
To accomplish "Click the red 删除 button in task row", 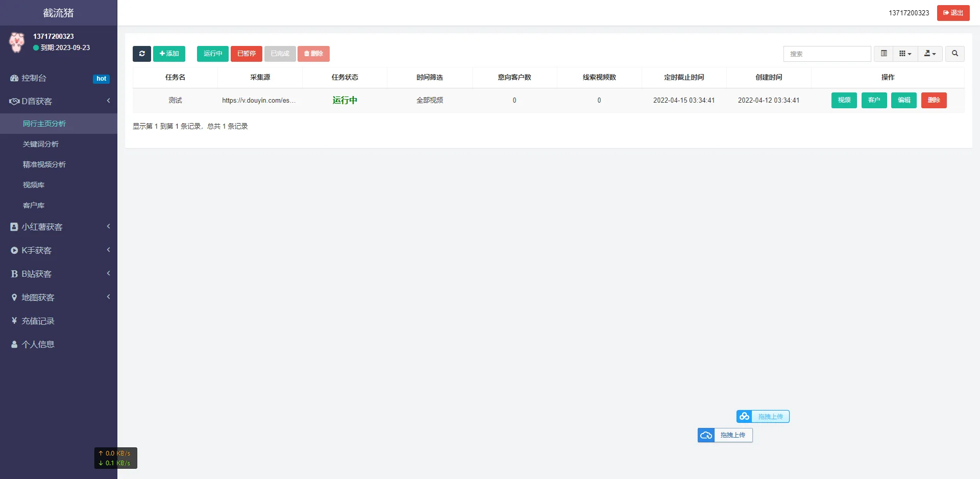I will 934,100.
